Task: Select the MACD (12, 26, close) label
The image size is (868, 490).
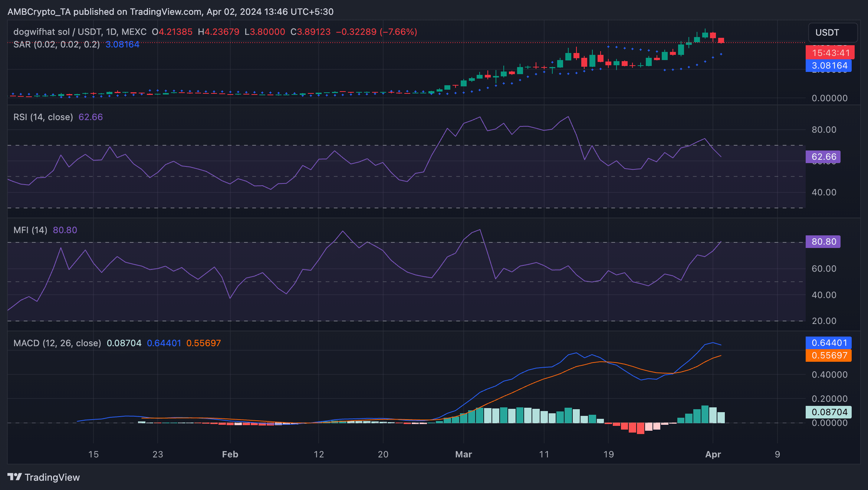Action: (57, 343)
